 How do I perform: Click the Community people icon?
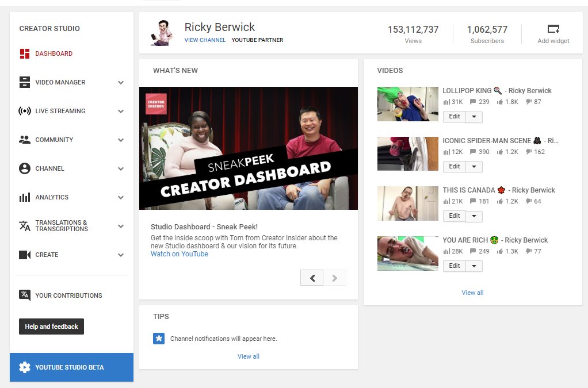(25, 140)
